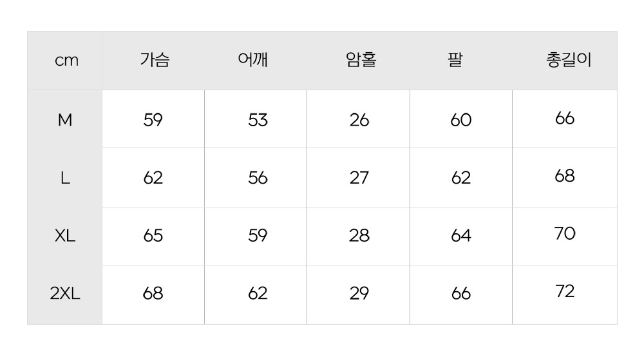This screenshot has height=355, width=644.
Task: Click the 2XL size row label
Action: [65, 294]
